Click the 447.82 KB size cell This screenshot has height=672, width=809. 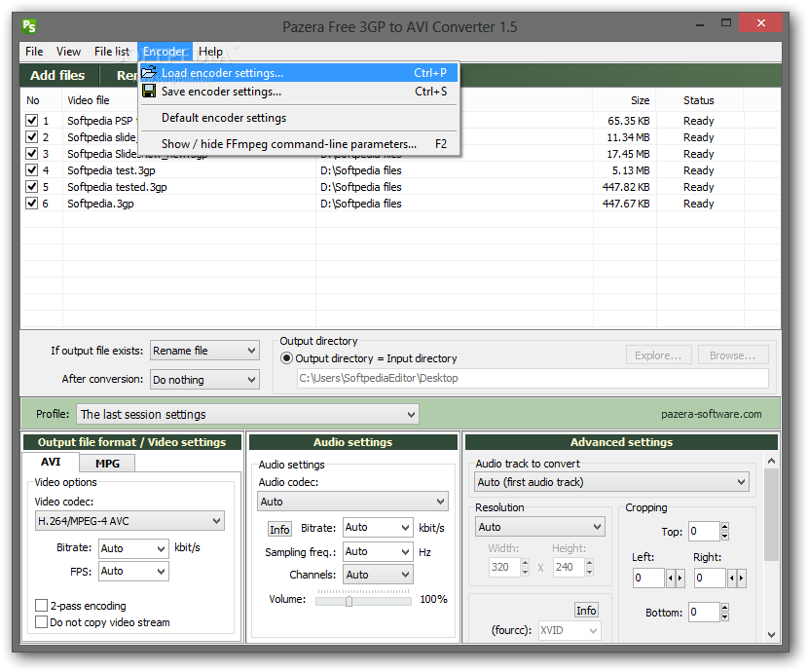tap(626, 187)
